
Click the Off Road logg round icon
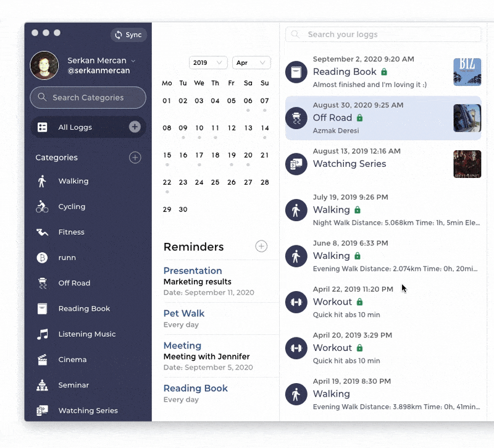(x=296, y=118)
